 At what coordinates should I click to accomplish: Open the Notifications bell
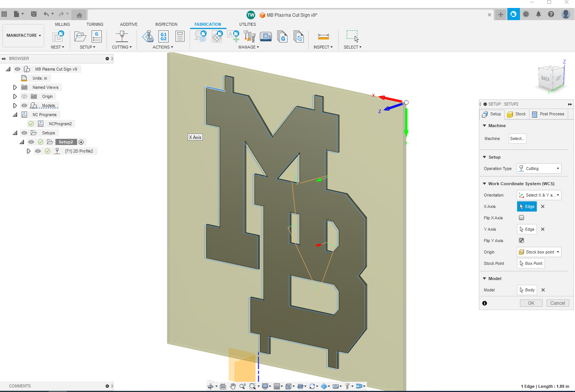(x=539, y=14)
